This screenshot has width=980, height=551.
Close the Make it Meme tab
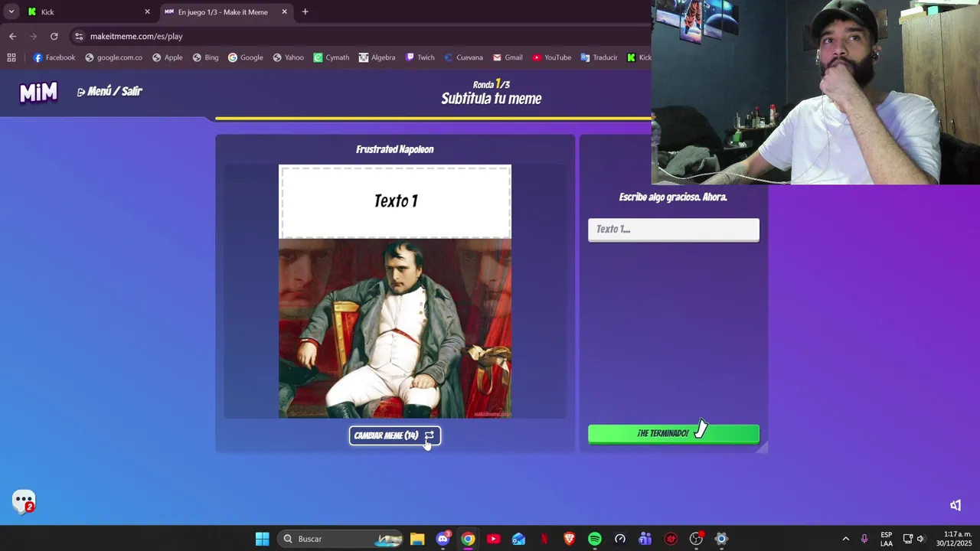point(284,11)
